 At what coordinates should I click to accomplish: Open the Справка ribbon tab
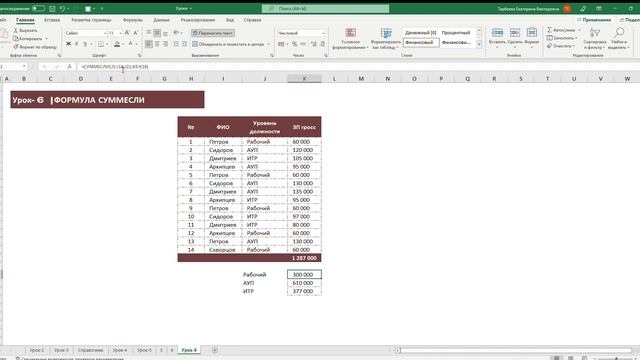[252, 20]
